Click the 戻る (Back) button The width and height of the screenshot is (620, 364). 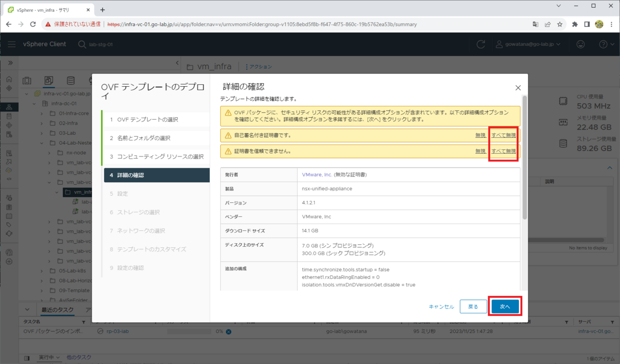[473, 306]
